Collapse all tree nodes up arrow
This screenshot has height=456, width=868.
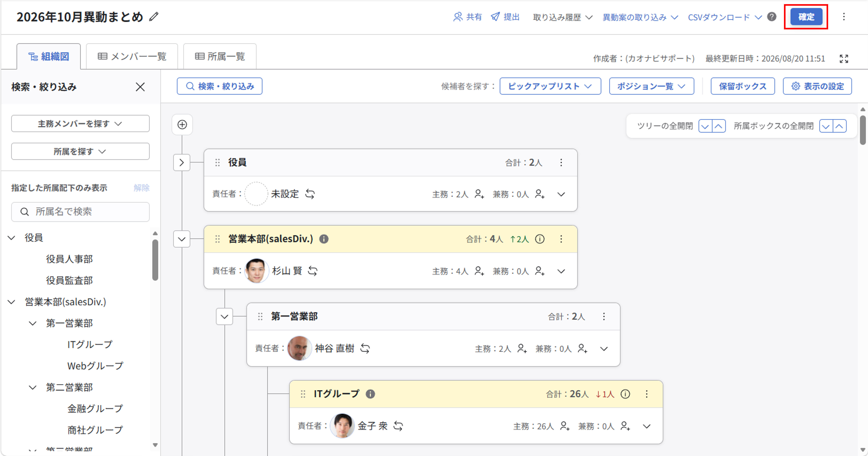click(x=719, y=126)
